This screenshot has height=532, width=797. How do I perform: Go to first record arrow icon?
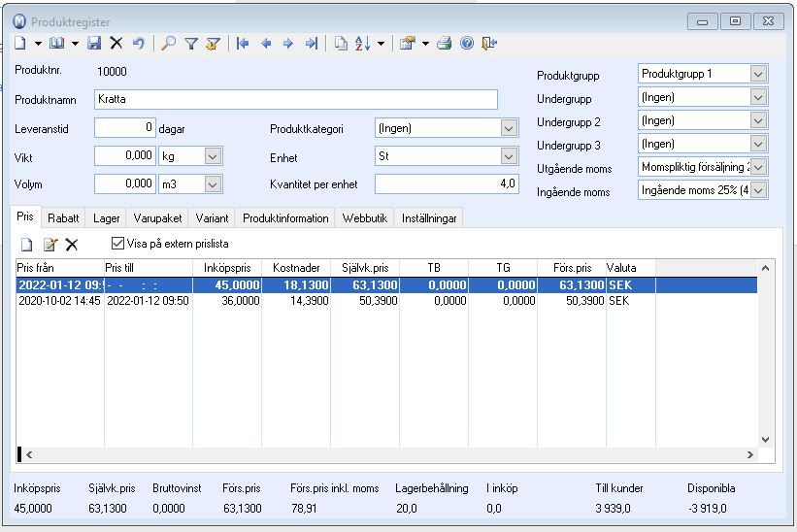coord(243,44)
